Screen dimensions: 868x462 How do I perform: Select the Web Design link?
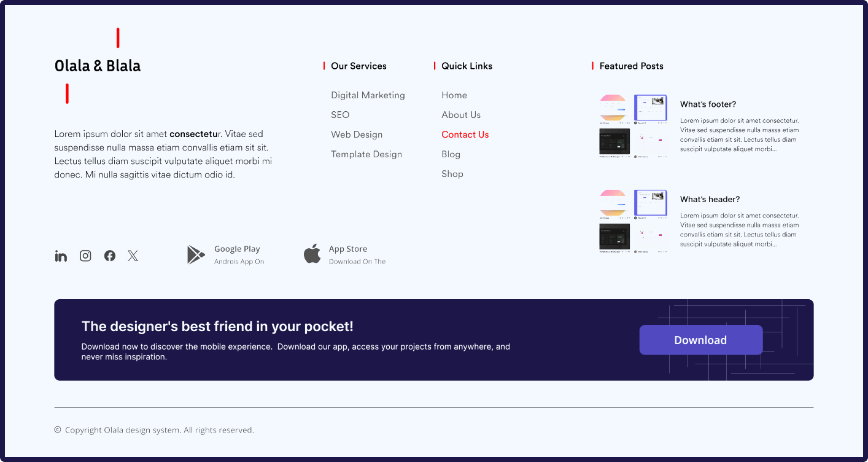point(357,135)
